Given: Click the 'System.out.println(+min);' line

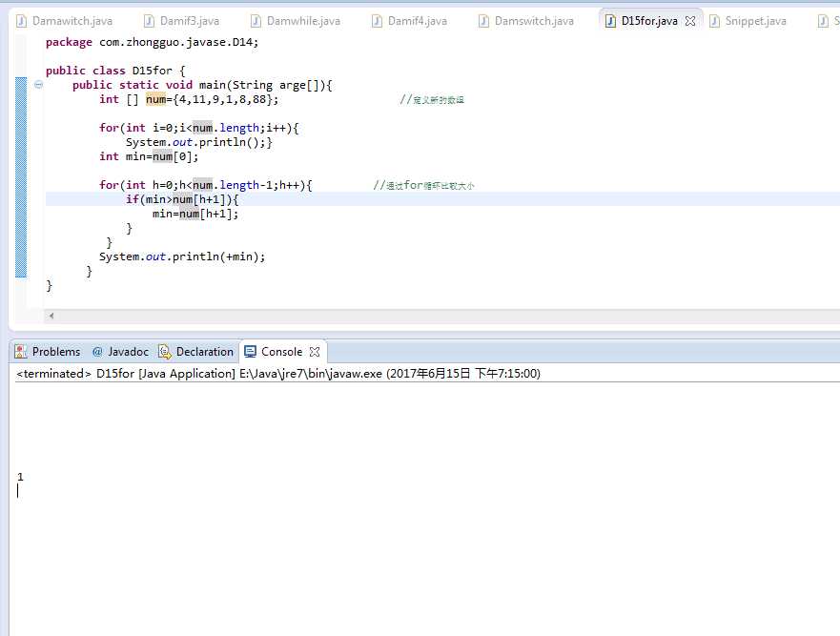Looking at the screenshot, I should click(x=181, y=256).
